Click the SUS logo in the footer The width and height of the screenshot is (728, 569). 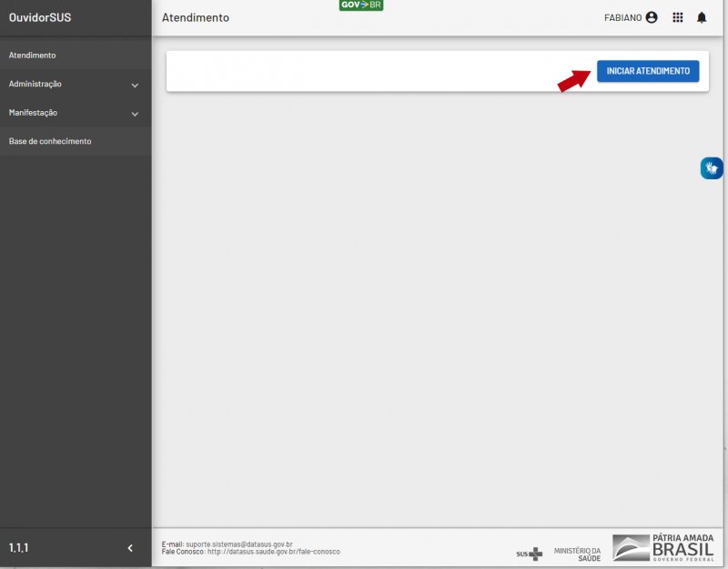coord(529,553)
